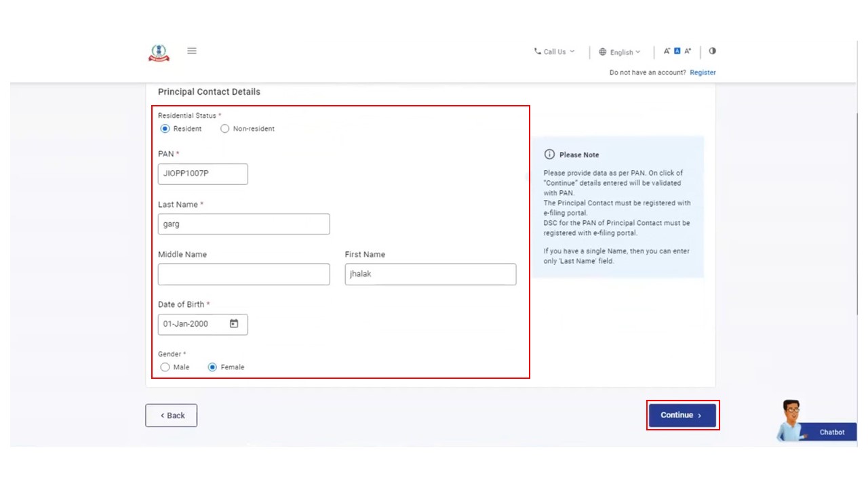Open the Date of Birth calendar picker
Screen dimensions: 868x488
pos(234,324)
